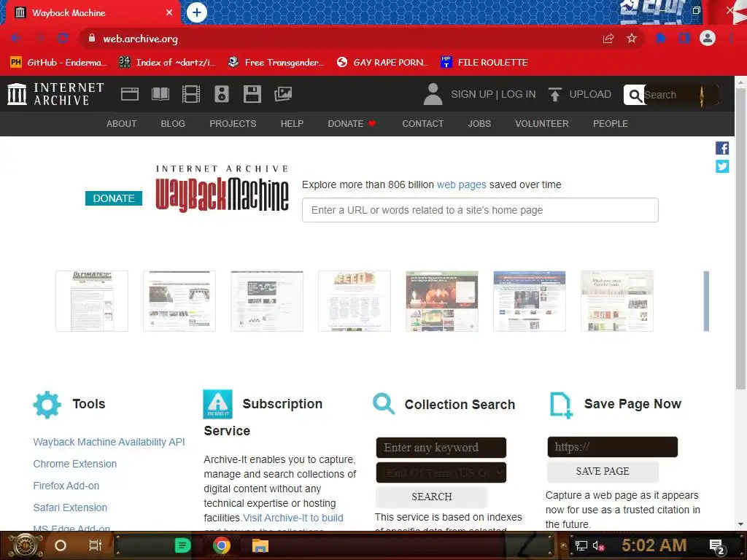This screenshot has width=747, height=560.
Task: Share page via Facebook icon
Action: pyautogui.click(x=721, y=148)
